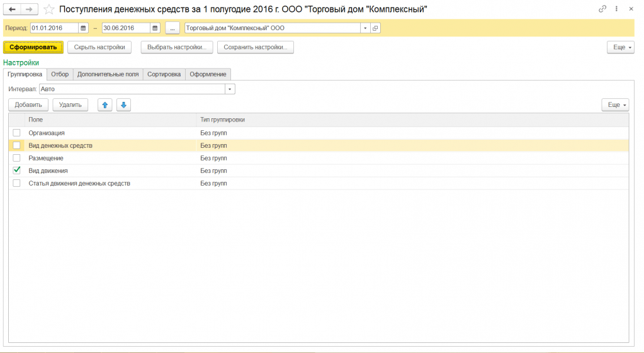Open the organization selection dropdown
644x353 pixels.
point(364,28)
